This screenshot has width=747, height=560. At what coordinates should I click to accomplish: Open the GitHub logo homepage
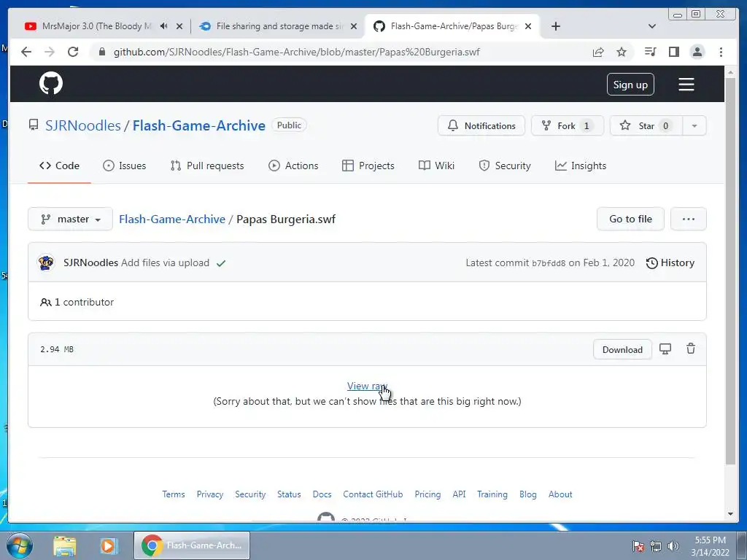click(51, 83)
